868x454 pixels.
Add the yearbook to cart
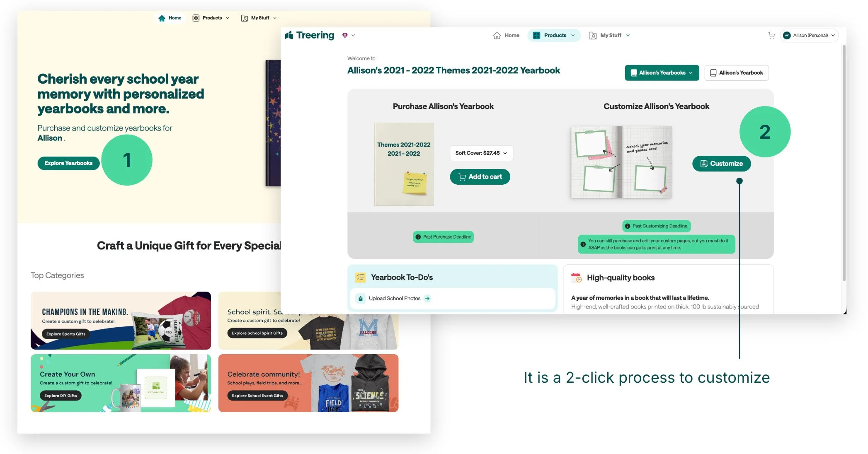(x=480, y=177)
